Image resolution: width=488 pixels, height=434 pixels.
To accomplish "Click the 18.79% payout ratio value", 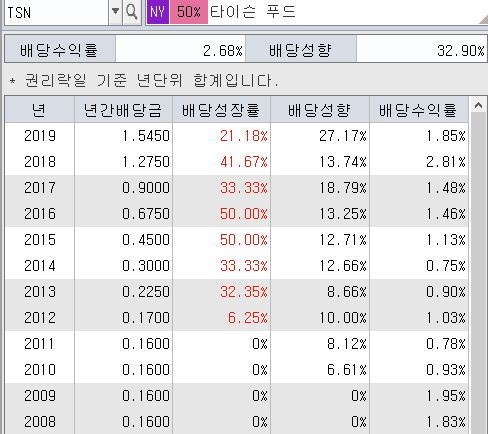I will click(342, 188).
